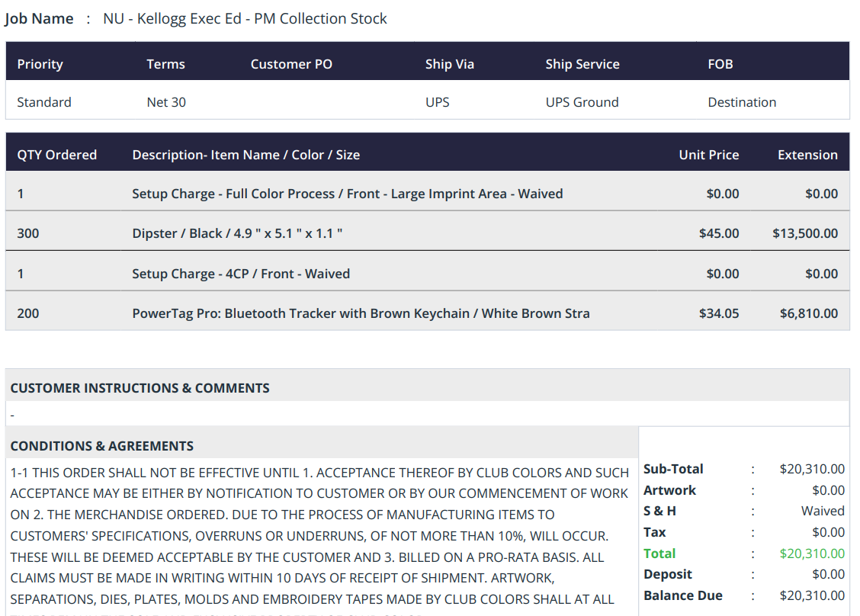The height and width of the screenshot is (616, 860).
Task: Click the Conditions & Agreements heading
Action: click(x=102, y=446)
